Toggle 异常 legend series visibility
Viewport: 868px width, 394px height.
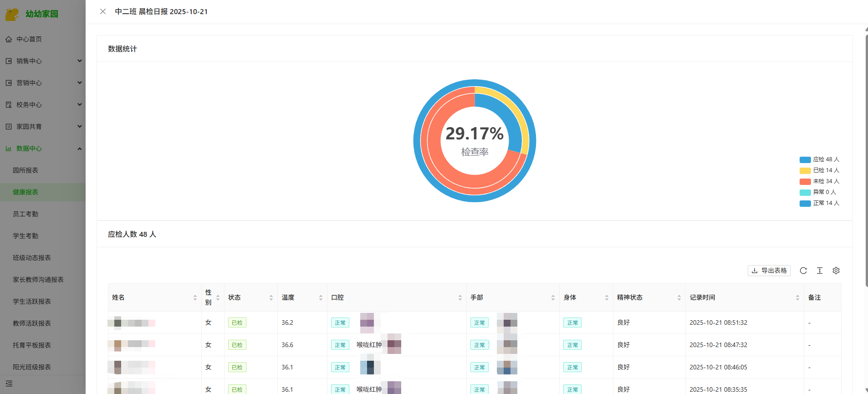[x=818, y=192]
